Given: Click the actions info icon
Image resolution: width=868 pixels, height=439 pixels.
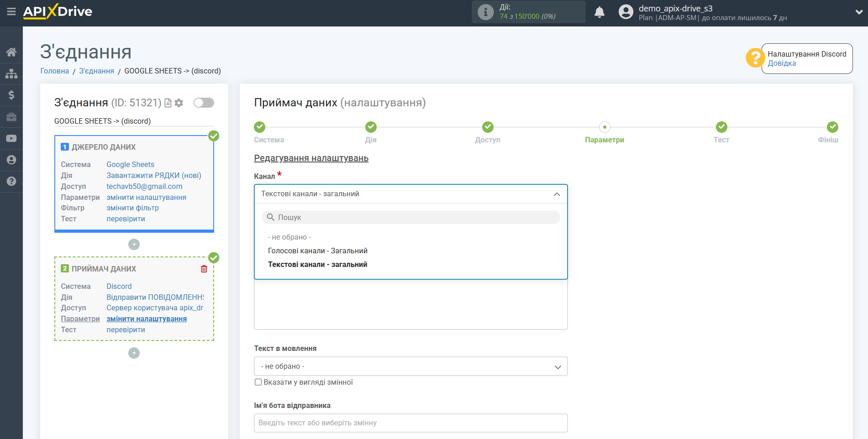Looking at the screenshot, I should [485, 12].
